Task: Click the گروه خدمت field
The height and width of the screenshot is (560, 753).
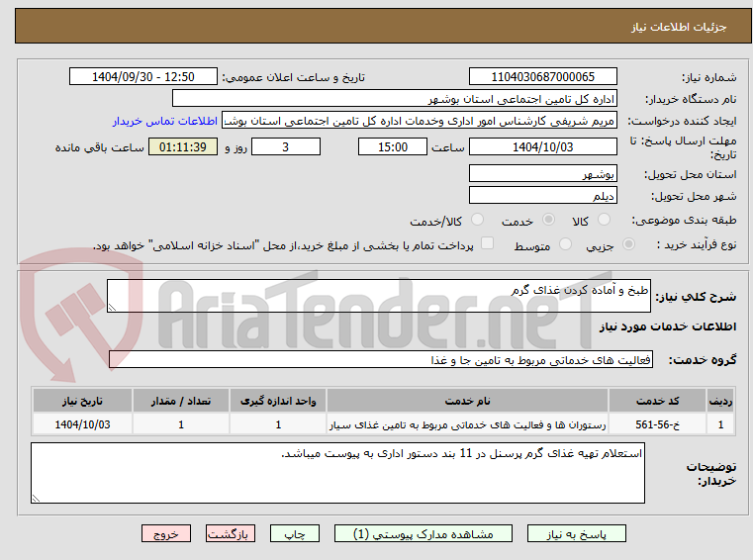Action: (x=381, y=359)
